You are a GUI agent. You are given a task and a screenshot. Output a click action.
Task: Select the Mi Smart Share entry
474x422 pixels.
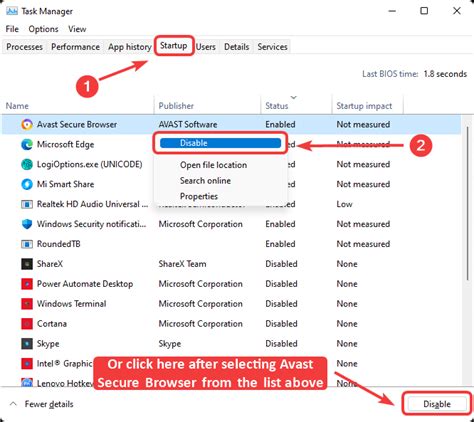[x=65, y=184]
